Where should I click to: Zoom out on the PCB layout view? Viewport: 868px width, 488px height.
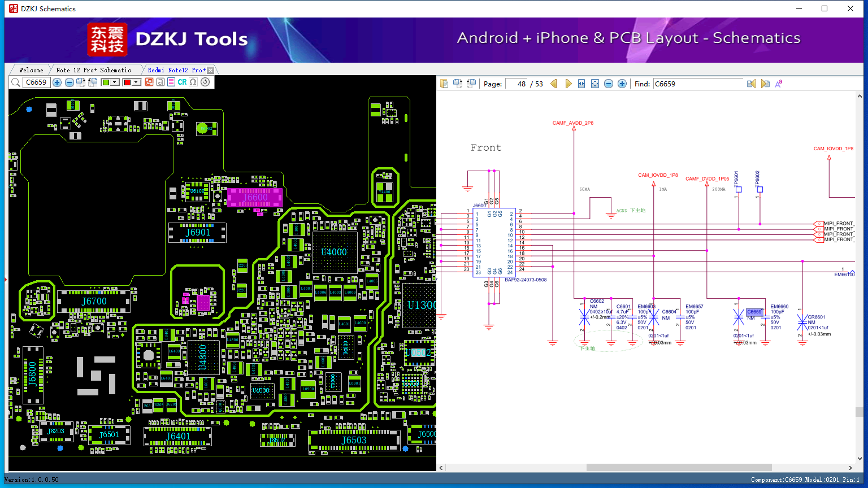click(69, 82)
